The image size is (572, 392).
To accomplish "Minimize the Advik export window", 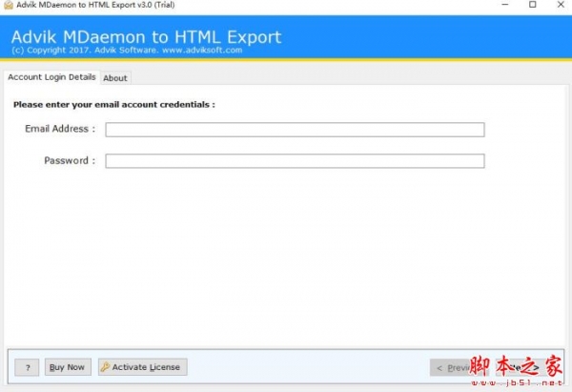I will [x=505, y=5].
